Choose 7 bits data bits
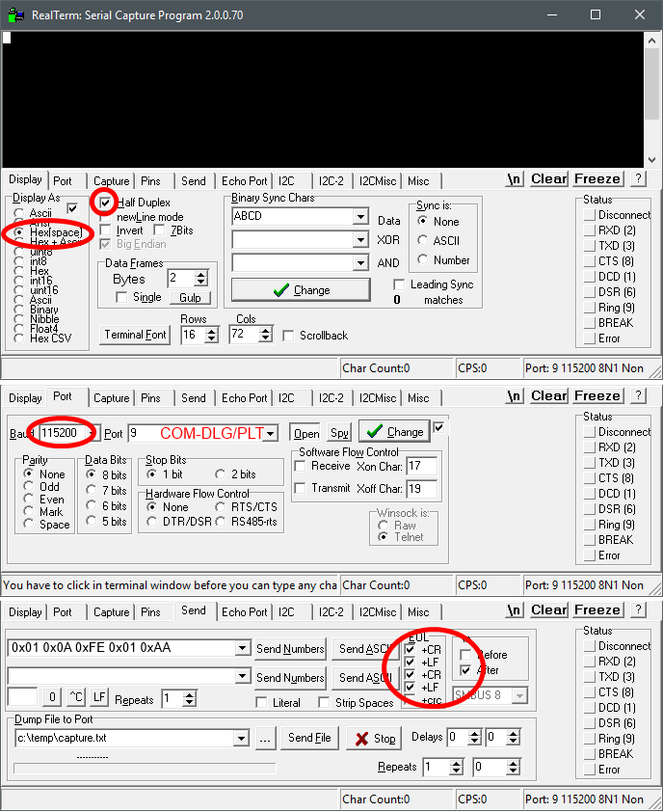Image resolution: width=663 pixels, height=812 pixels. pos(92,490)
